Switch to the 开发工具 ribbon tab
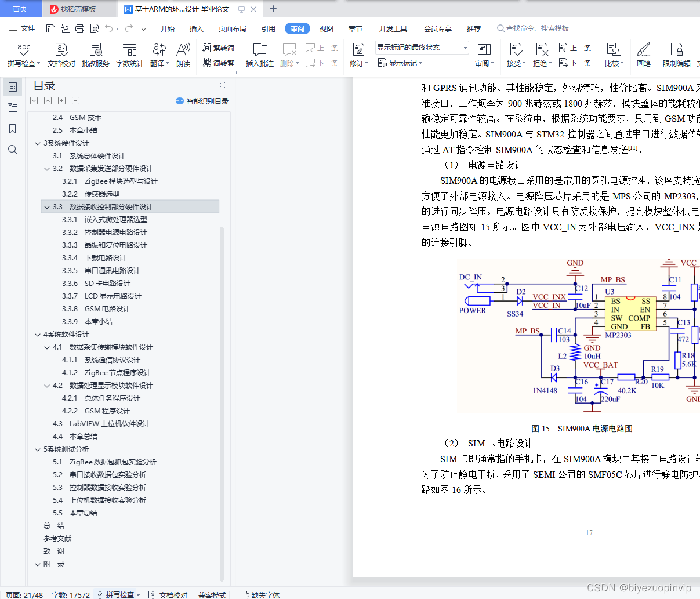 [393, 28]
